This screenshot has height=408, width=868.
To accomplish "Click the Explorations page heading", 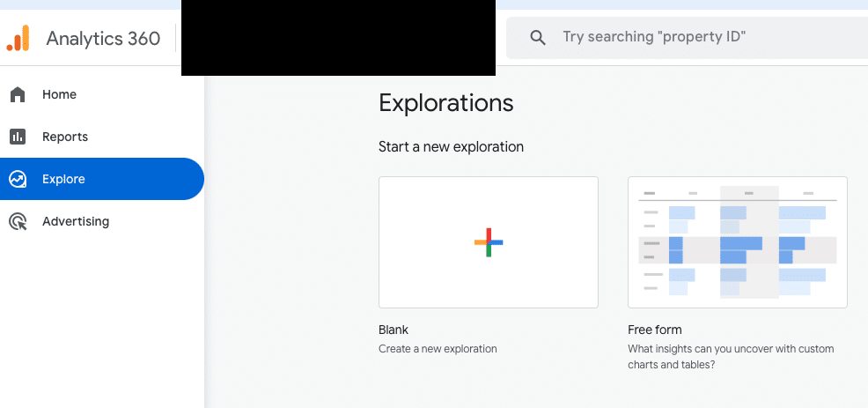I will [x=445, y=103].
